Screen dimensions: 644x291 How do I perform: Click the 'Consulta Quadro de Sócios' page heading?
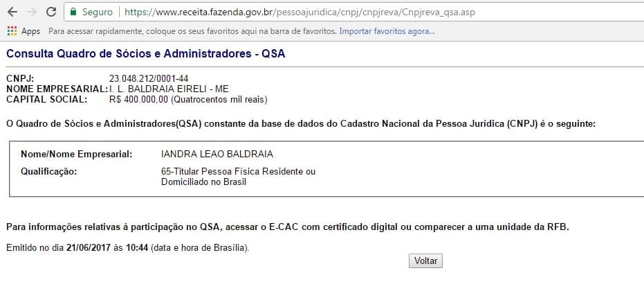[x=145, y=54]
